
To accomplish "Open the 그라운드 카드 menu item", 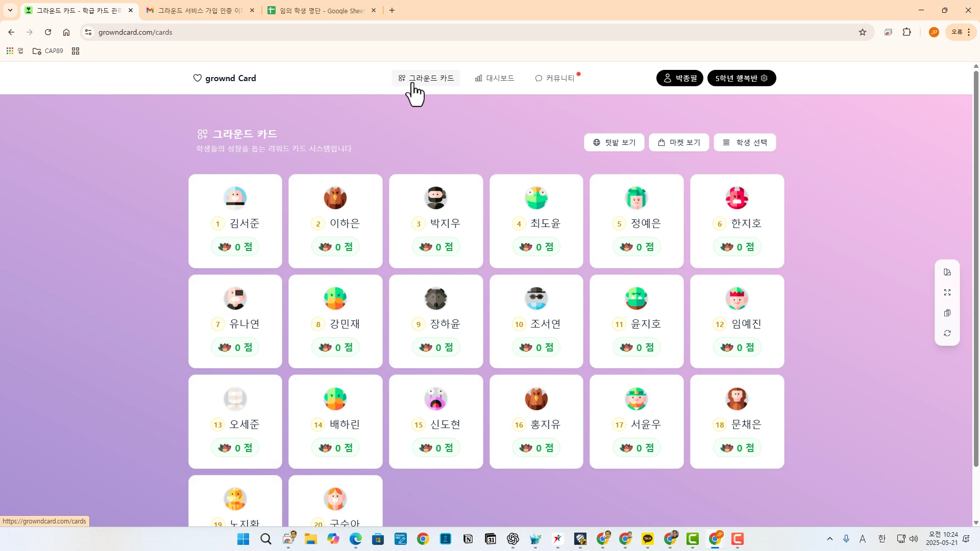I will (426, 78).
